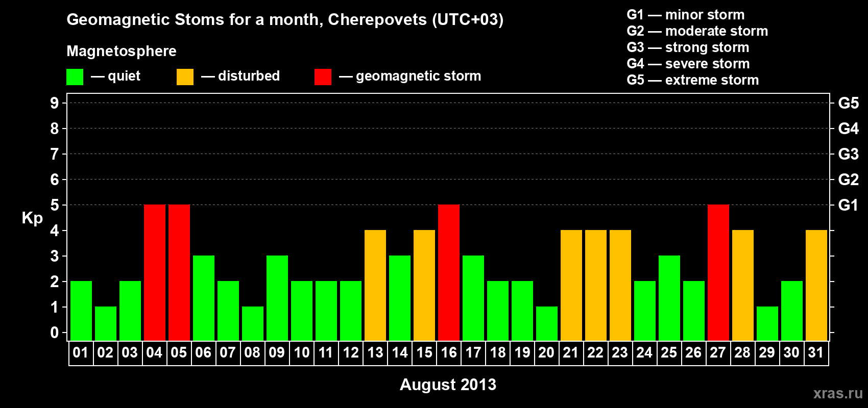The image size is (868, 408).
Task: Click the 'G5 — extreme storm' legend line
Action: [693, 80]
